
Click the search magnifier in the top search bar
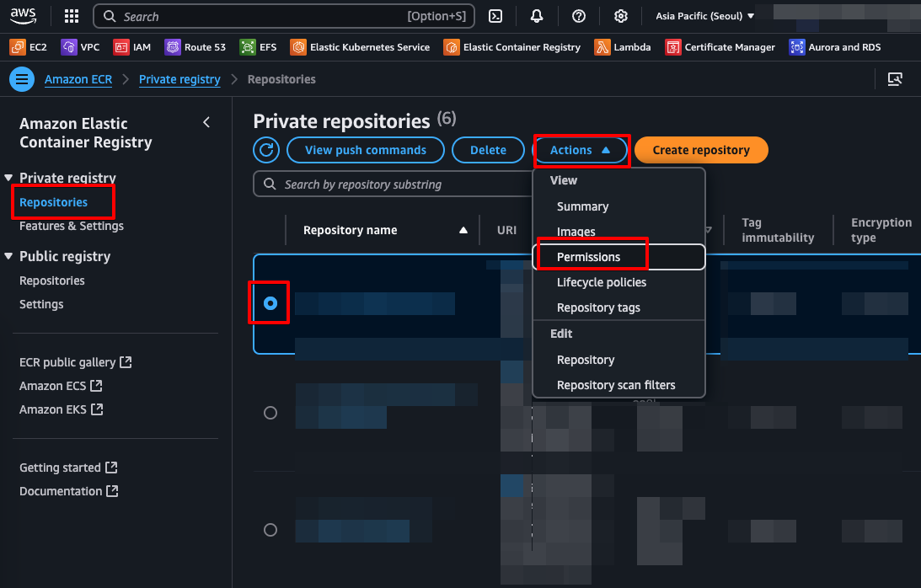(x=110, y=17)
